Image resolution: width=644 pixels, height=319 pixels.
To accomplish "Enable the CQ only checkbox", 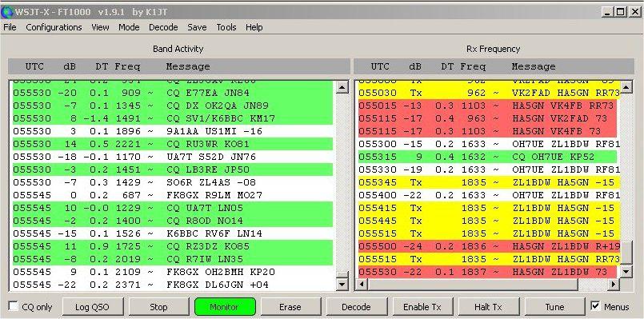I will point(14,306).
